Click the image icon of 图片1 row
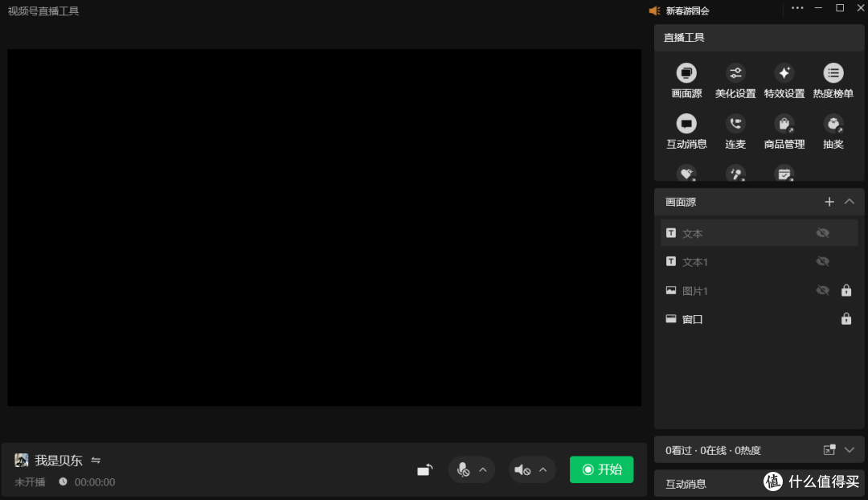Screen dimensions: 868x500 671,290
